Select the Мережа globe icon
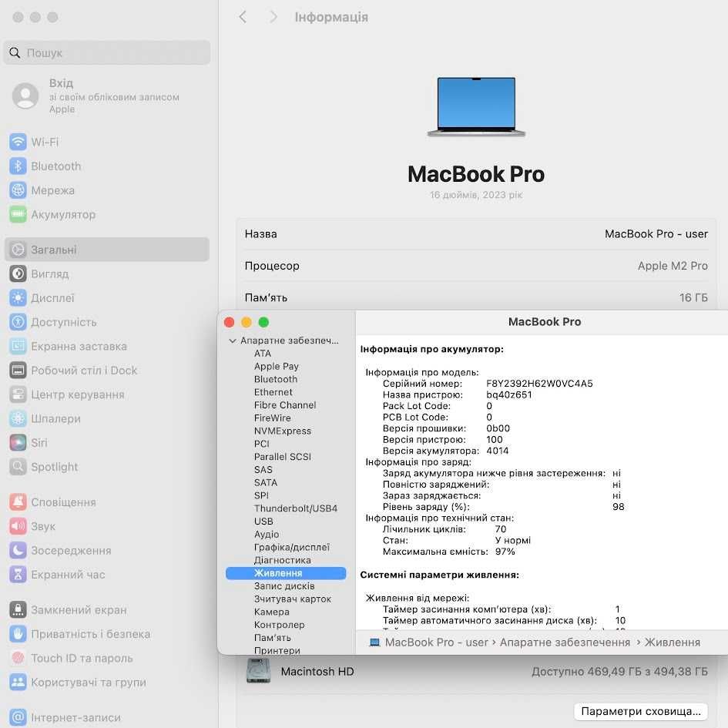Screen dimensions: 728x728 (x=18, y=190)
